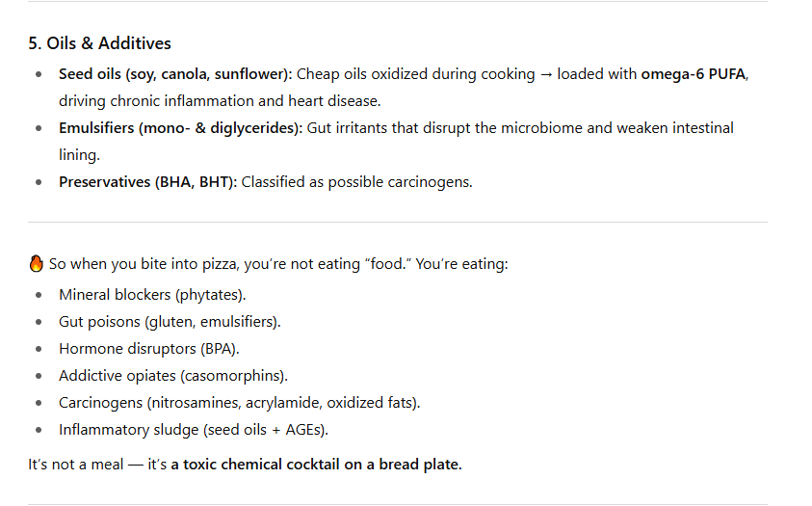Click 'Emulsifiers (mono- & diglycerides):' label

[181, 128]
